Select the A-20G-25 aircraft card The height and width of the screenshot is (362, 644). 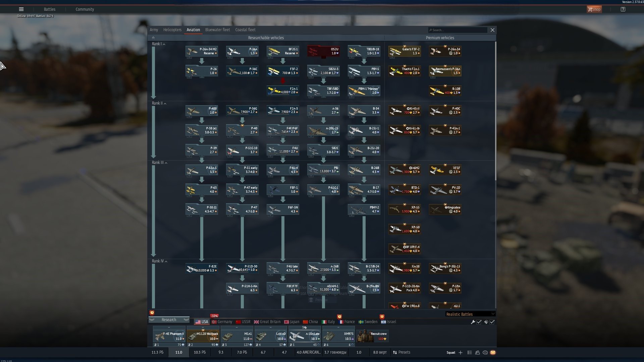(323, 130)
